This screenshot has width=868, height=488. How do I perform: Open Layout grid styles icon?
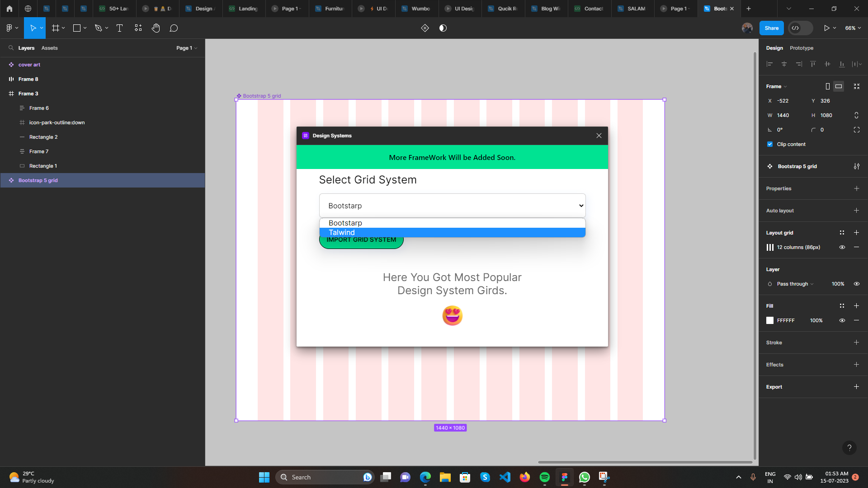click(842, 233)
